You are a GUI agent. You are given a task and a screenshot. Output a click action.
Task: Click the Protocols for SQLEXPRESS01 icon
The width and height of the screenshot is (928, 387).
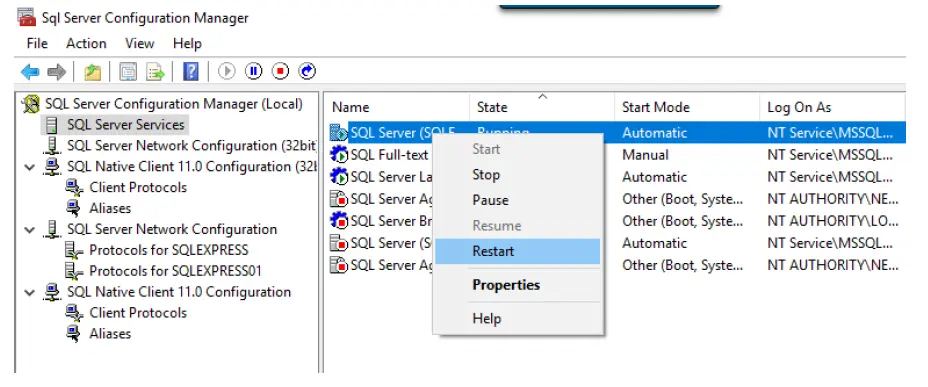[74, 271]
